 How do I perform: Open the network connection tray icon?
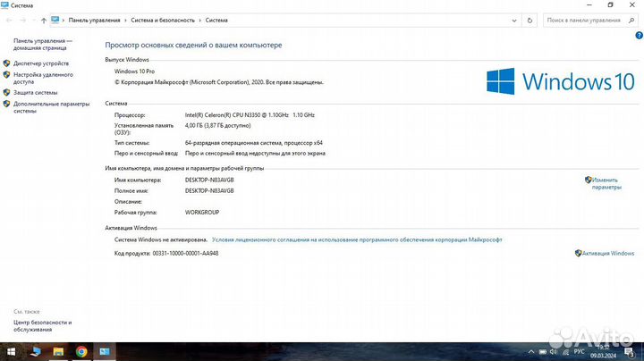pyautogui.click(x=565, y=352)
